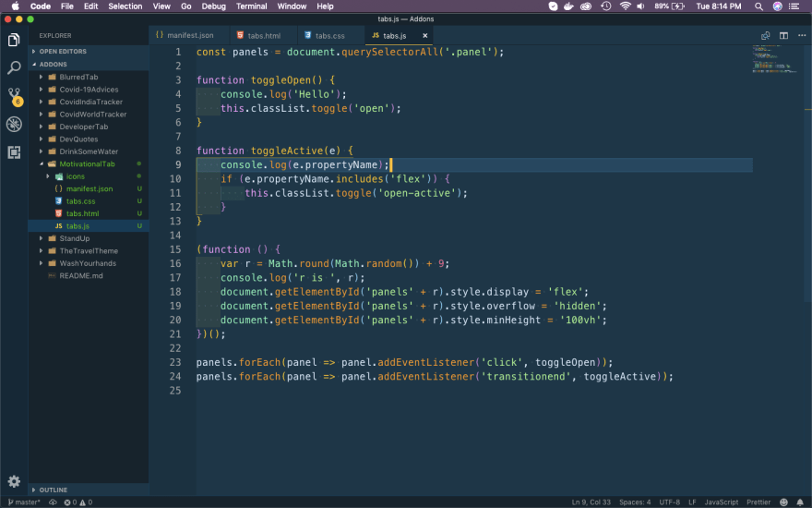Open Siri from the menu bar

pyautogui.click(x=777, y=6)
